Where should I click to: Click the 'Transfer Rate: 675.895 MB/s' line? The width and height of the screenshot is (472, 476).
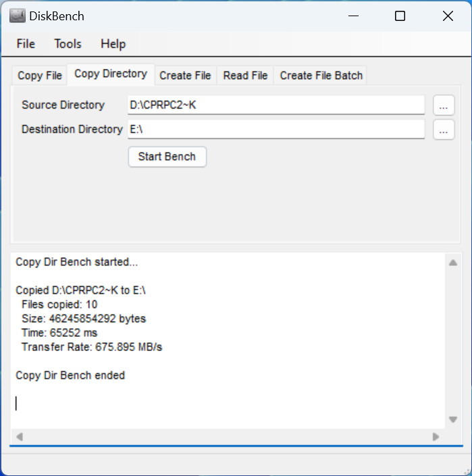coord(92,346)
